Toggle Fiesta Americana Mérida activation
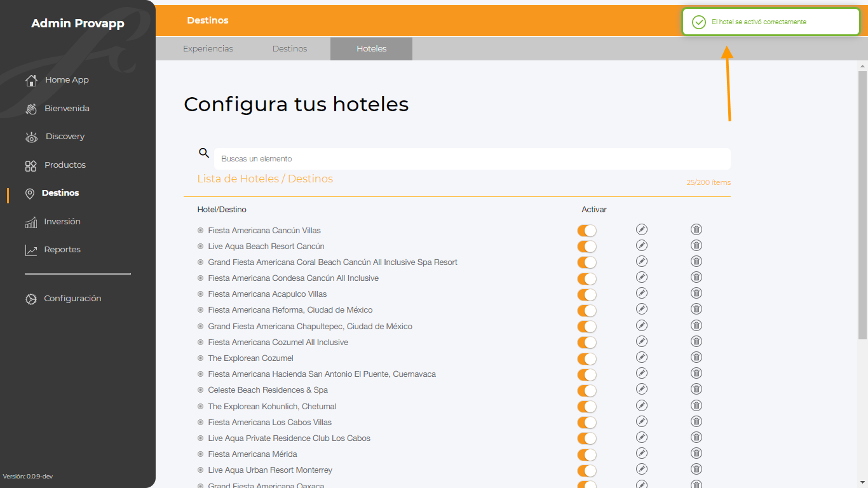Viewport: 868px width, 488px height. [587, 455]
